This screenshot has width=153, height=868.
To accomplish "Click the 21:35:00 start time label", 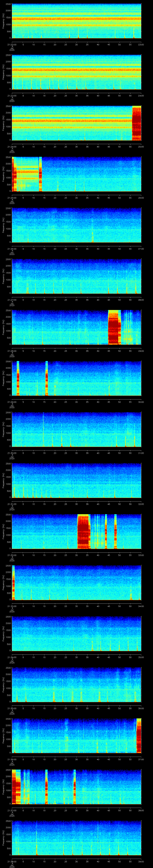I will [12, 708].
